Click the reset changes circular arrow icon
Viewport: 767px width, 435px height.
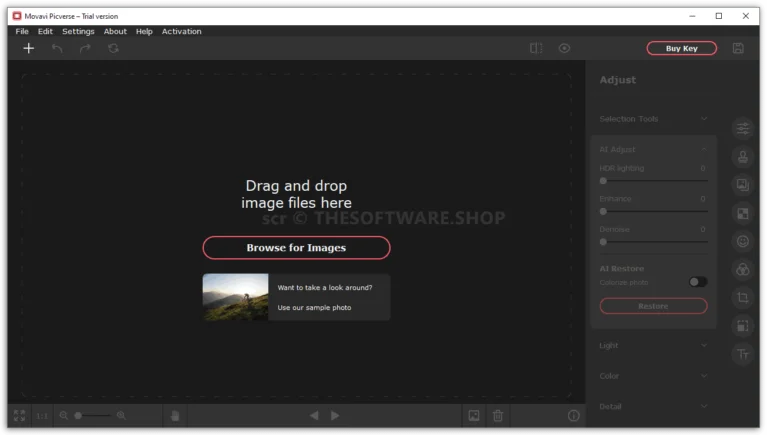pos(113,48)
